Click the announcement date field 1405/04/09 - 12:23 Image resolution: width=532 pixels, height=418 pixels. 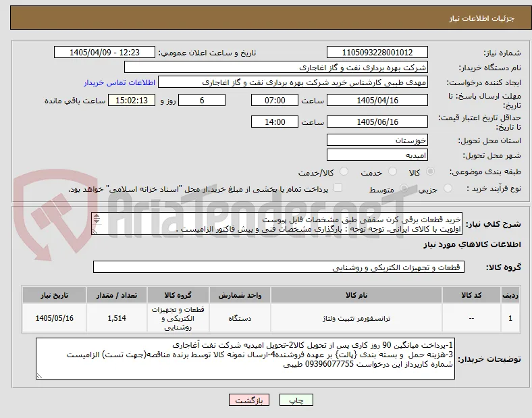pos(105,52)
